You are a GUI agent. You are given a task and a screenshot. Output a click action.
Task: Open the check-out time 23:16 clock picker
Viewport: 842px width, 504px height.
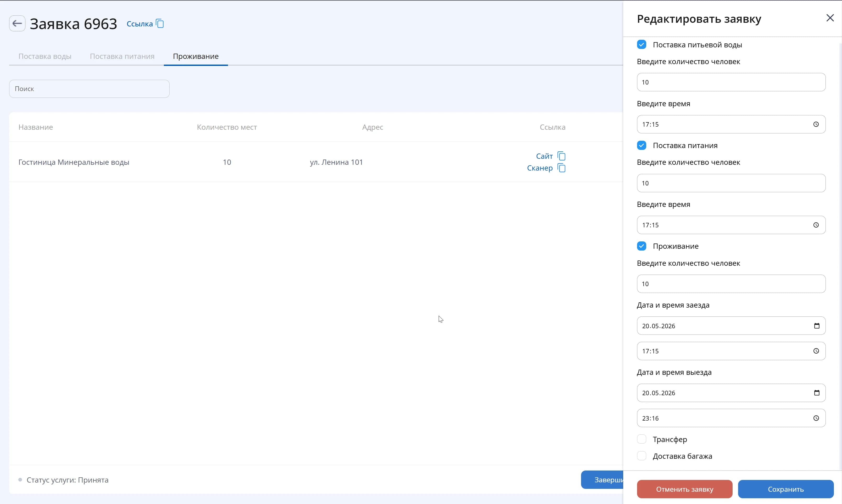[816, 418]
